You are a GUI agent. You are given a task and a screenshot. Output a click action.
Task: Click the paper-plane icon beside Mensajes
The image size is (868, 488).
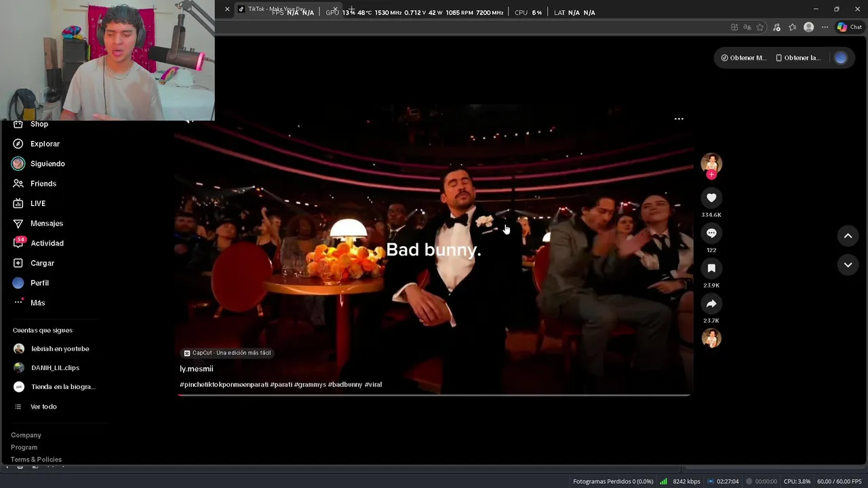(18, 223)
